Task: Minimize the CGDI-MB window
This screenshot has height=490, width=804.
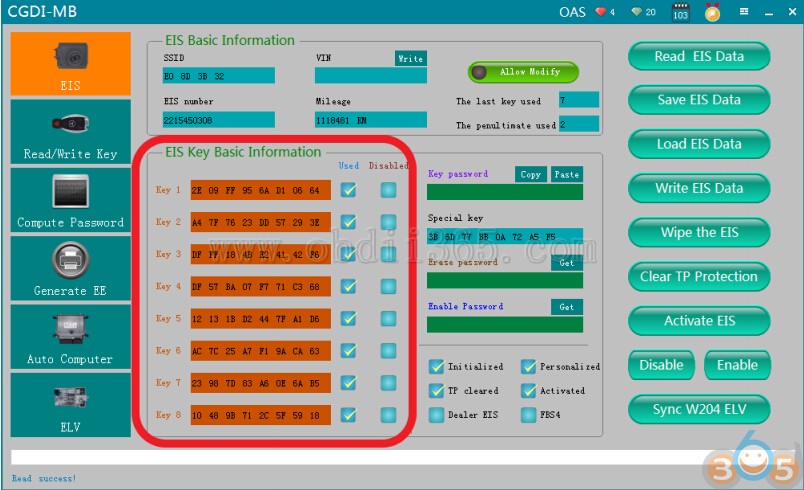Action: pos(769,12)
